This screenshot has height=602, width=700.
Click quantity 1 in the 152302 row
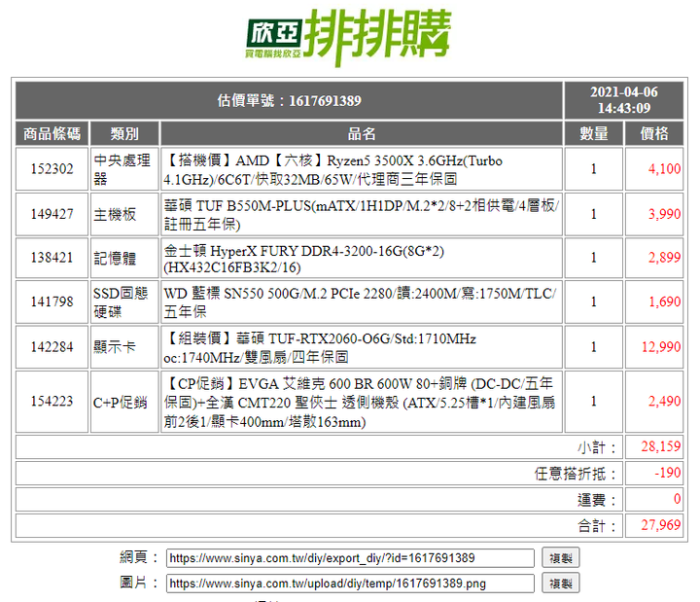(594, 169)
